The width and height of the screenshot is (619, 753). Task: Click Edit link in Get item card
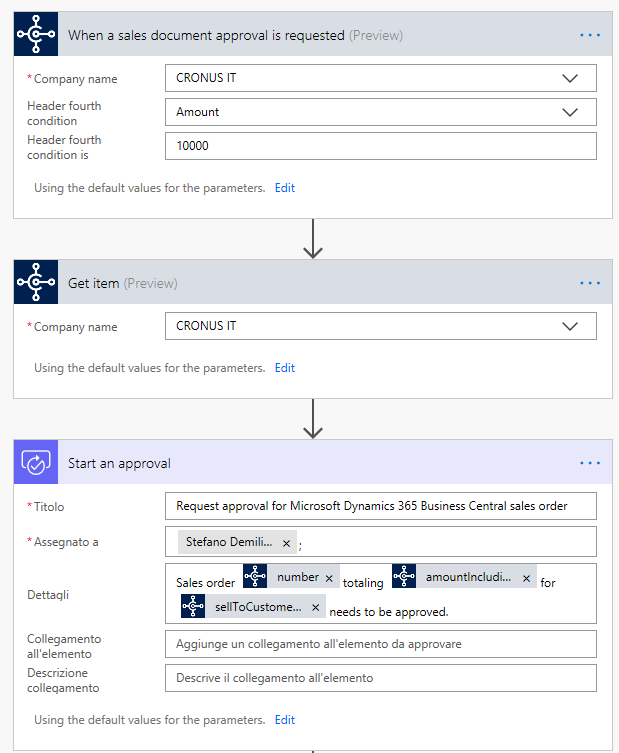(285, 368)
